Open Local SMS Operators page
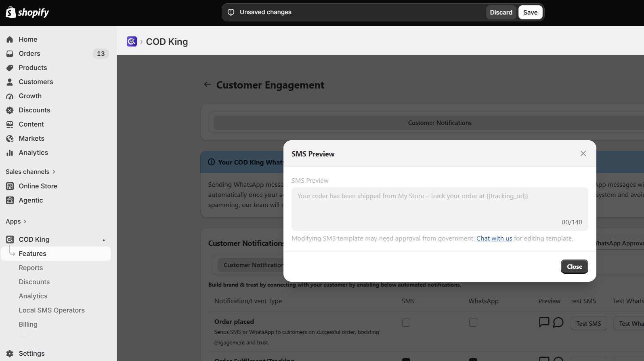This screenshot has height=361, width=644. [x=52, y=310]
